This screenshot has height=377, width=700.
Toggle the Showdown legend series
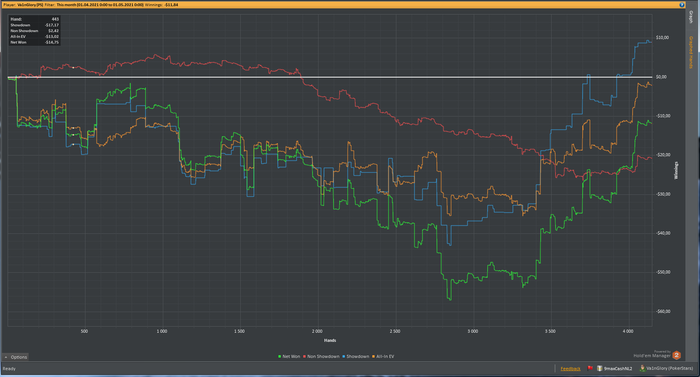(356, 356)
